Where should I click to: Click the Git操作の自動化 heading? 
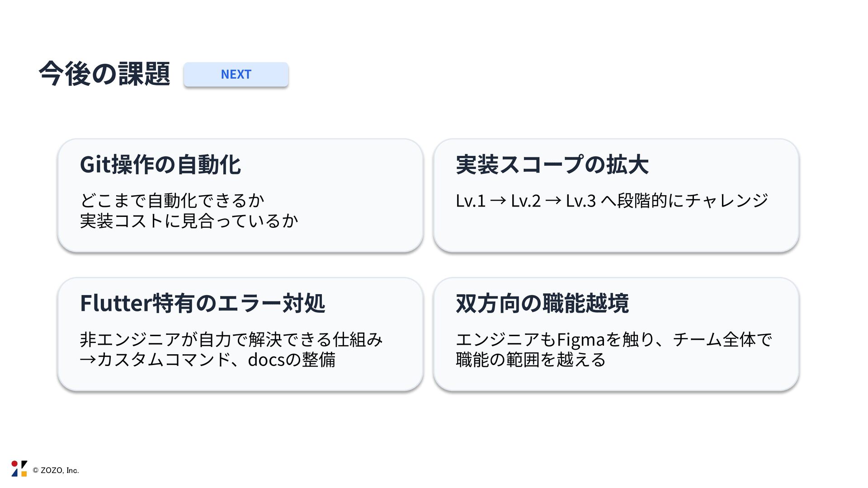160,165
